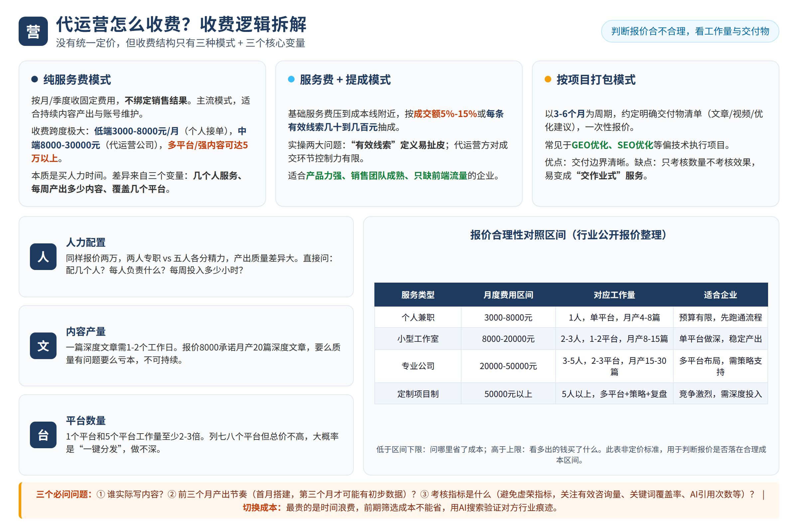Click the table cell 个人兼职

coord(418,317)
